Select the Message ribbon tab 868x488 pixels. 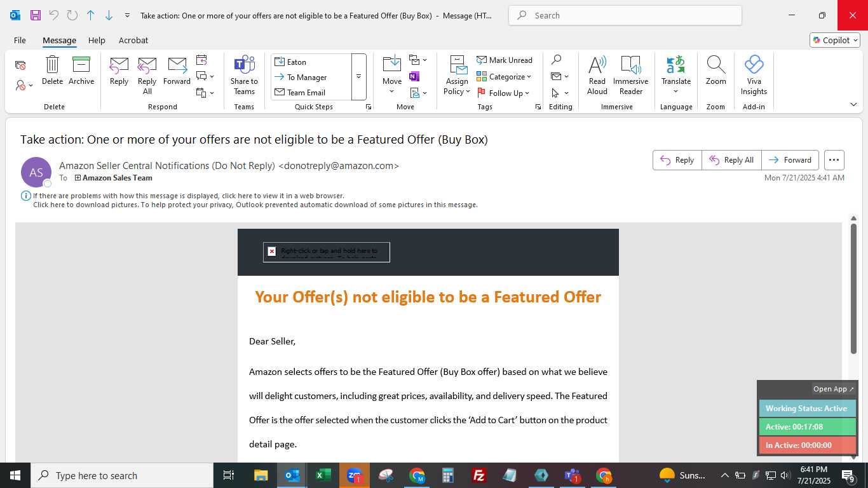click(x=59, y=40)
